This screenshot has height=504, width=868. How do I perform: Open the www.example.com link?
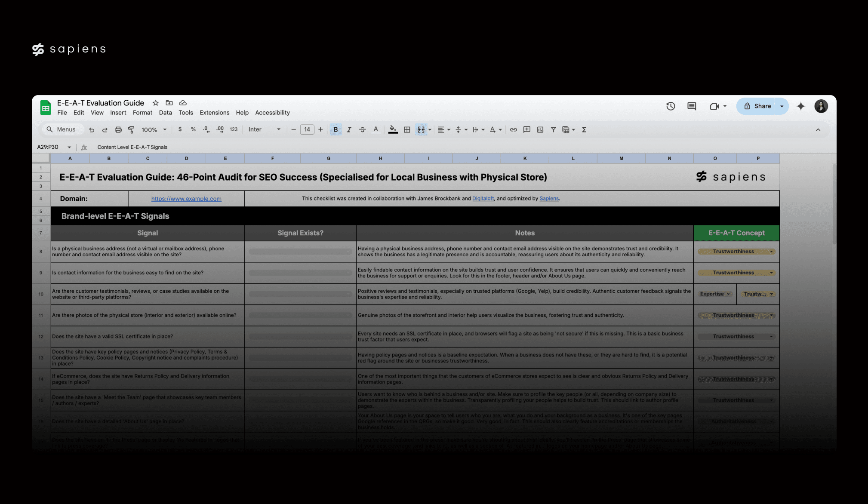(x=186, y=199)
